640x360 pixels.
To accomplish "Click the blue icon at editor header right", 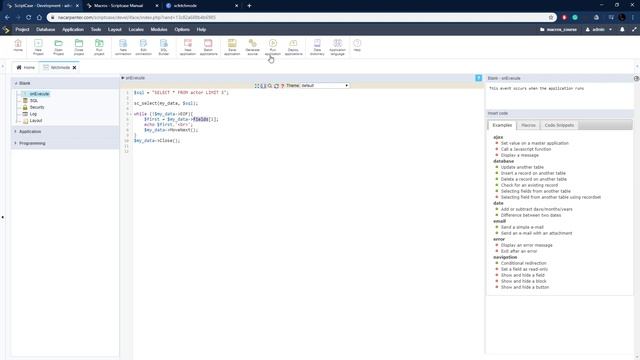I will 478,78.
